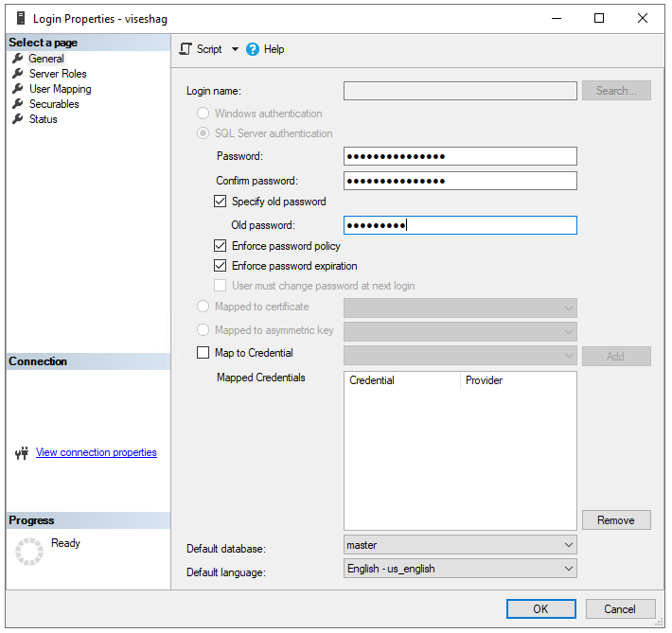The width and height of the screenshot is (672, 633).
Task: Open the Server Roles page
Action: pos(58,74)
